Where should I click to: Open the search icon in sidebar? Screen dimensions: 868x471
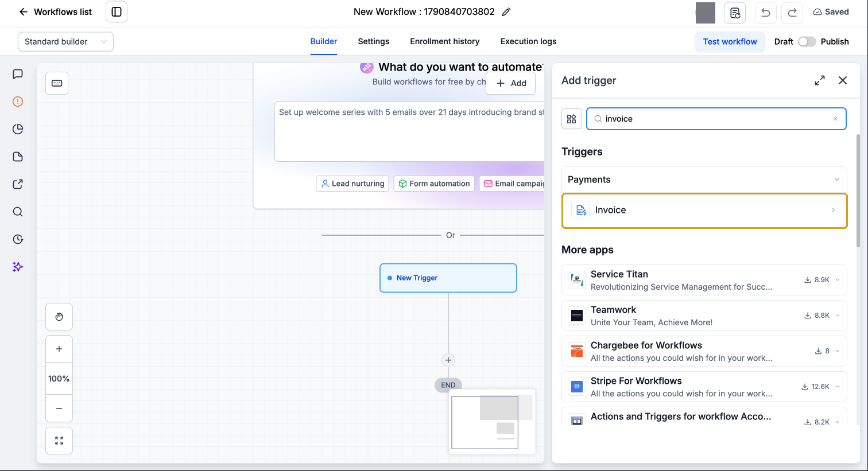coord(18,212)
